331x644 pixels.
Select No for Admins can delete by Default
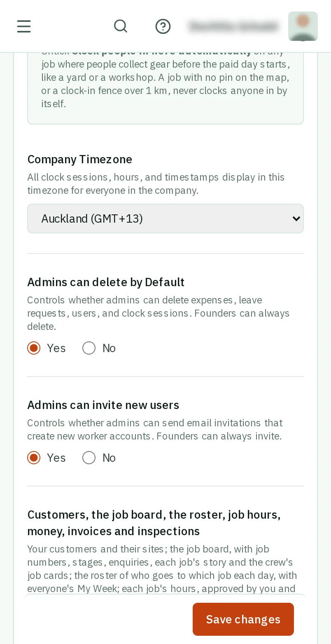click(89, 348)
